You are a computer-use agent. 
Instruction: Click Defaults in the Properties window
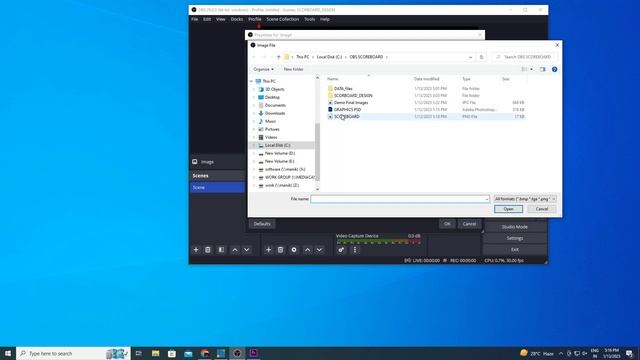pos(262,224)
